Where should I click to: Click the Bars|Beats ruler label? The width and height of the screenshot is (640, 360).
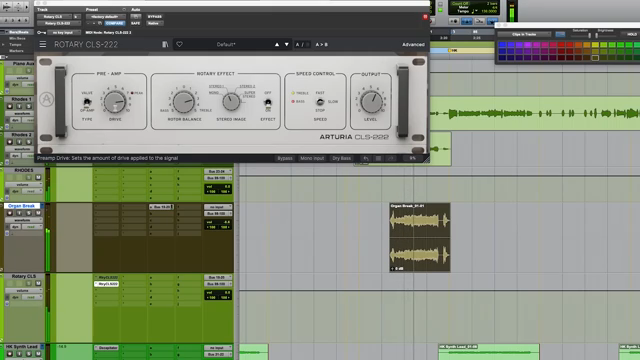[18, 32]
